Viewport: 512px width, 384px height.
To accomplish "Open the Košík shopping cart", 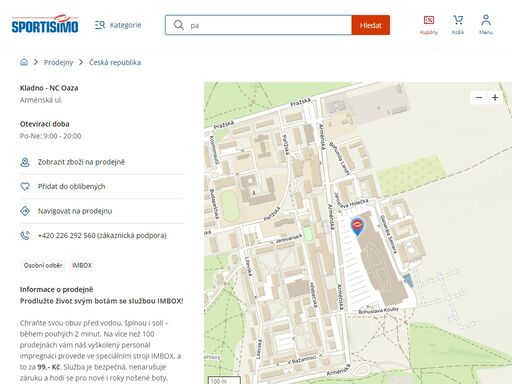I will [458, 25].
